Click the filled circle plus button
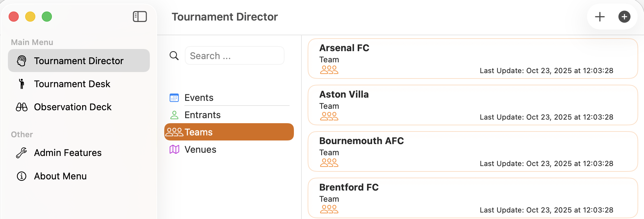The image size is (644, 219). pos(624,17)
